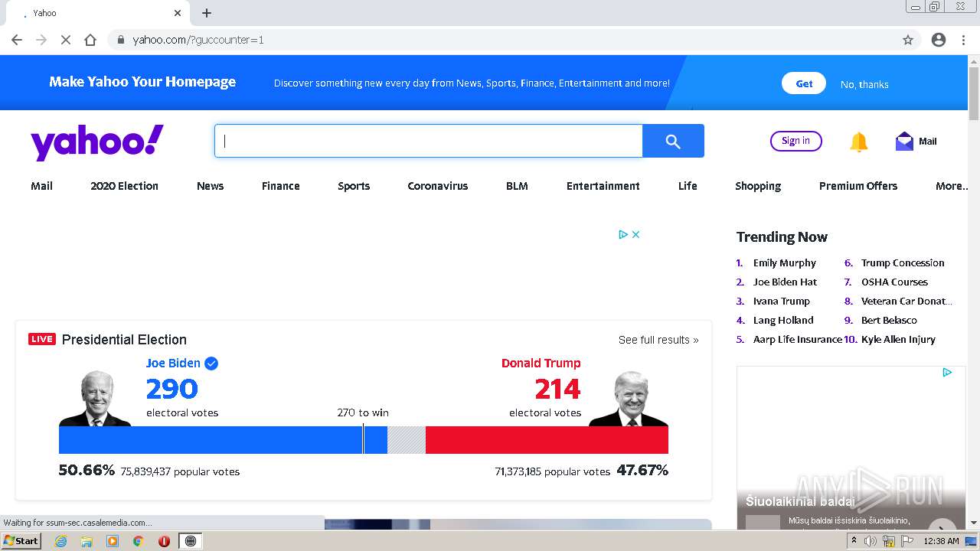Go to the Finance section
Screen dimensions: 980x551
pos(281,186)
